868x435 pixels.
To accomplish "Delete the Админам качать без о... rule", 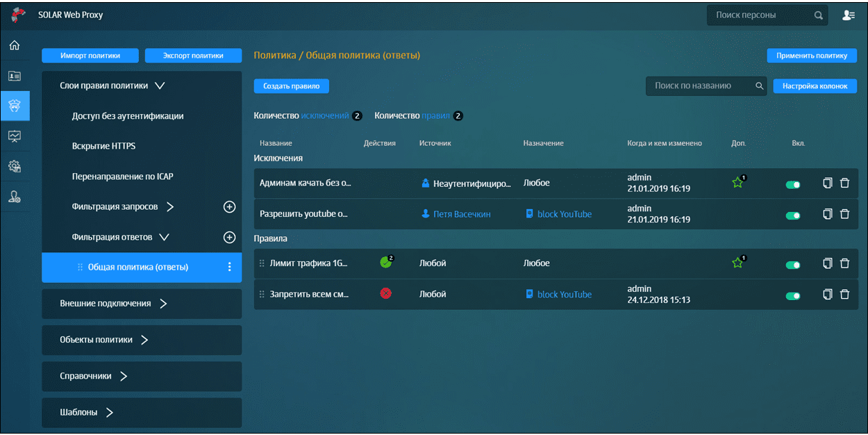I will (844, 183).
